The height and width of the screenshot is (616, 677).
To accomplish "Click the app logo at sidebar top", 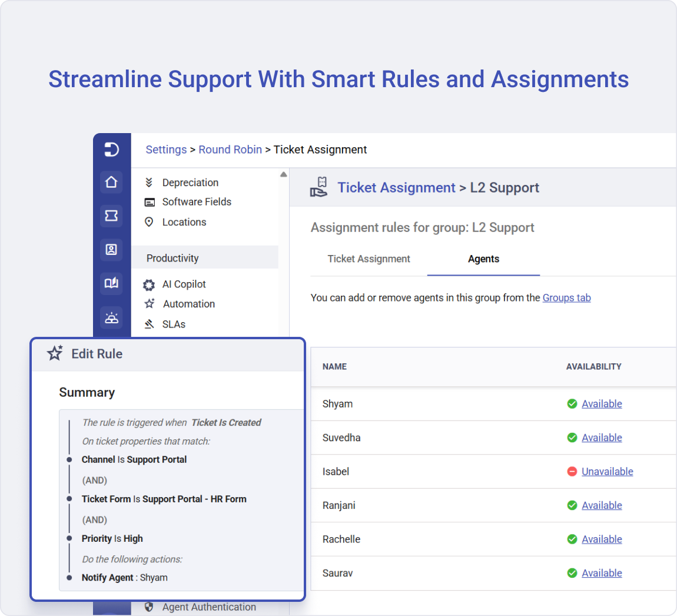I will click(x=111, y=150).
